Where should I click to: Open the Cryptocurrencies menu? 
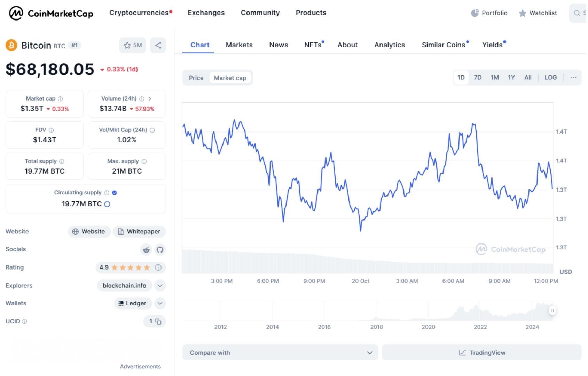[x=138, y=13]
